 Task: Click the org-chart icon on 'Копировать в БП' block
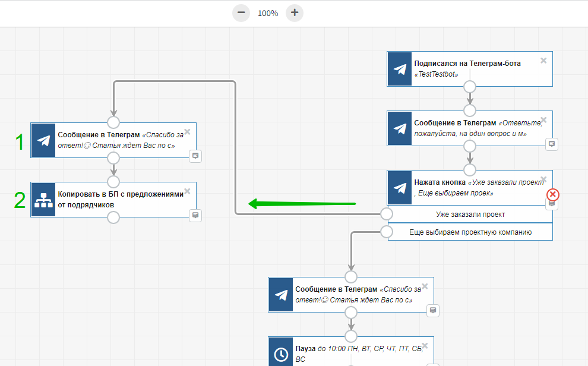(43, 200)
